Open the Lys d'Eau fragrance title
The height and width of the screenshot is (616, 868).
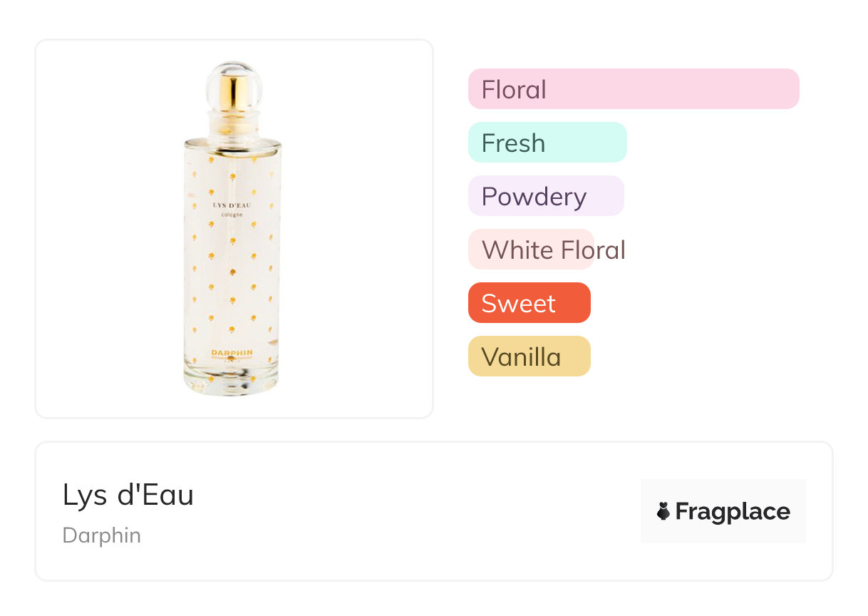[x=128, y=495]
